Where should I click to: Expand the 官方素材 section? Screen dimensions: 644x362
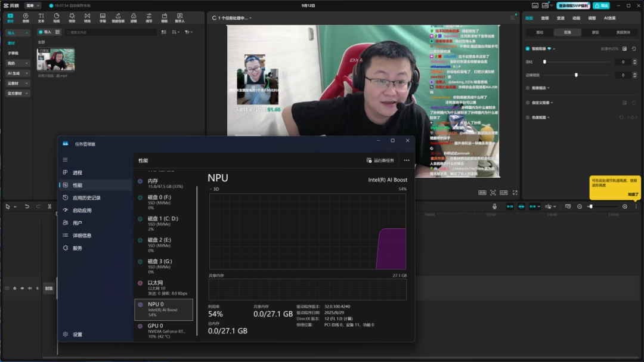coord(17,93)
